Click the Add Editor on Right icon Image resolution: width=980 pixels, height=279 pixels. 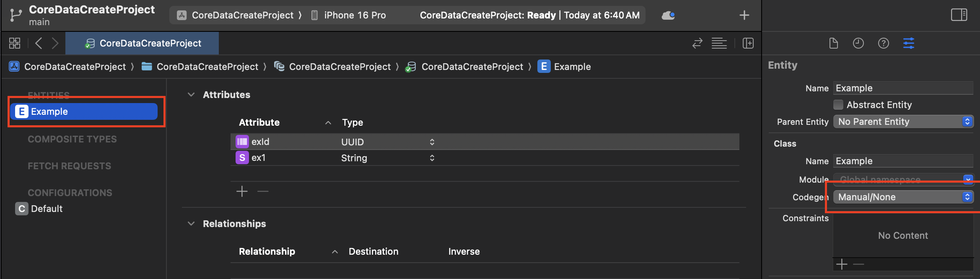pyautogui.click(x=748, y=43)
